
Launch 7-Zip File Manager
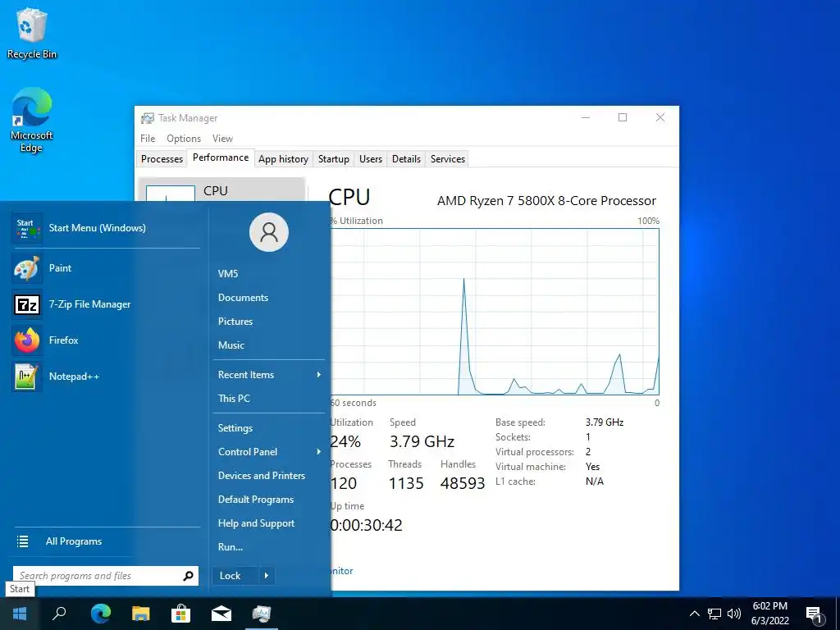tap(106, 304)
